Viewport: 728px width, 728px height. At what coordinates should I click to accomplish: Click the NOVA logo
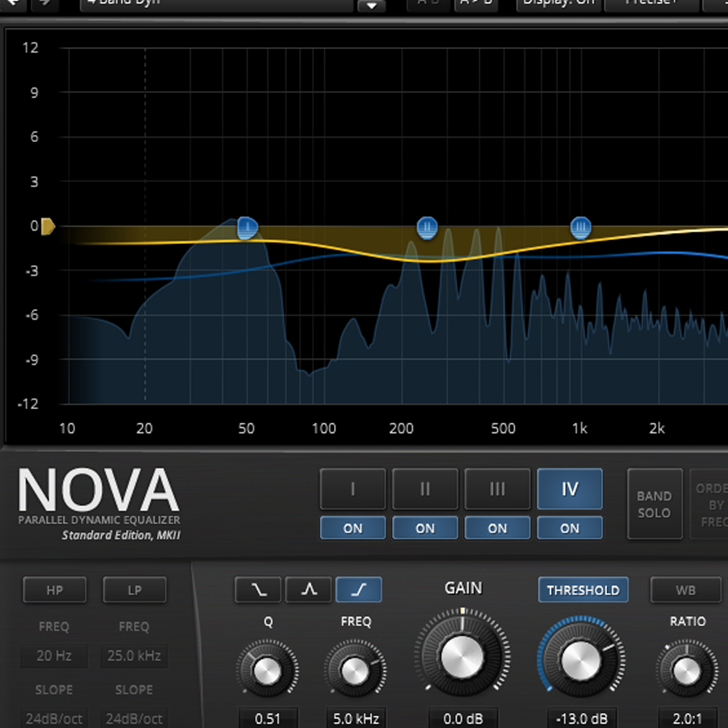pyautogui.click(x=98, y=489)
